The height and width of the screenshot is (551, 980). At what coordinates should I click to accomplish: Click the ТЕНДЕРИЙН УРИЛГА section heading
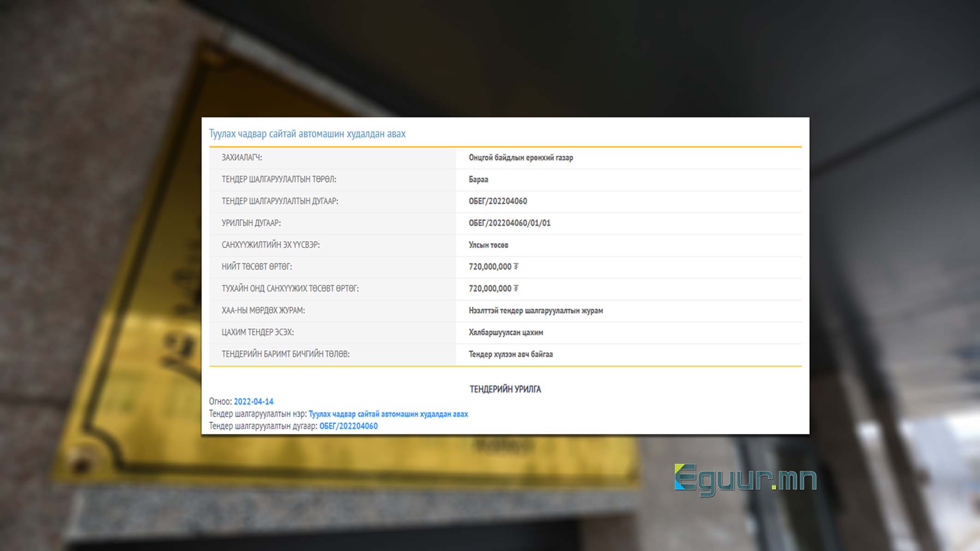tap(505, 389)
